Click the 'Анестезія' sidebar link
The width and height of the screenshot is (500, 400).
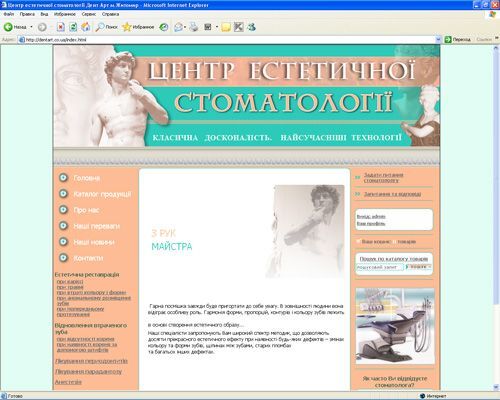68,382
